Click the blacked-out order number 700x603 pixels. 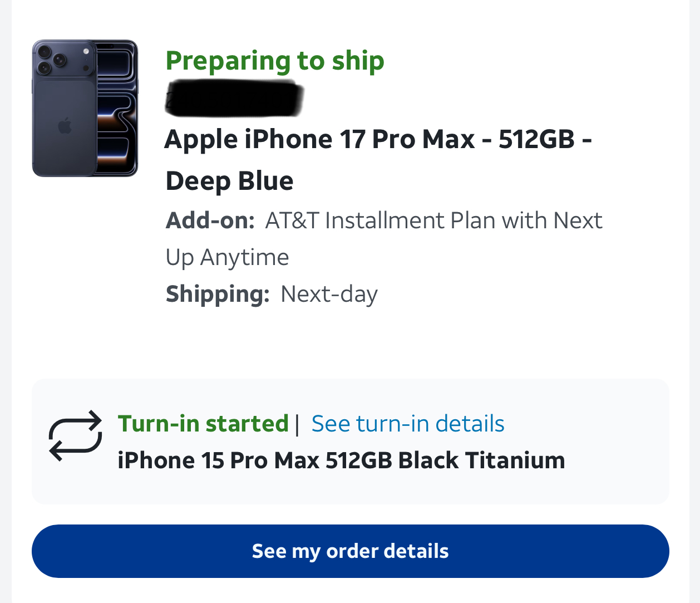(x=234, y=99)
